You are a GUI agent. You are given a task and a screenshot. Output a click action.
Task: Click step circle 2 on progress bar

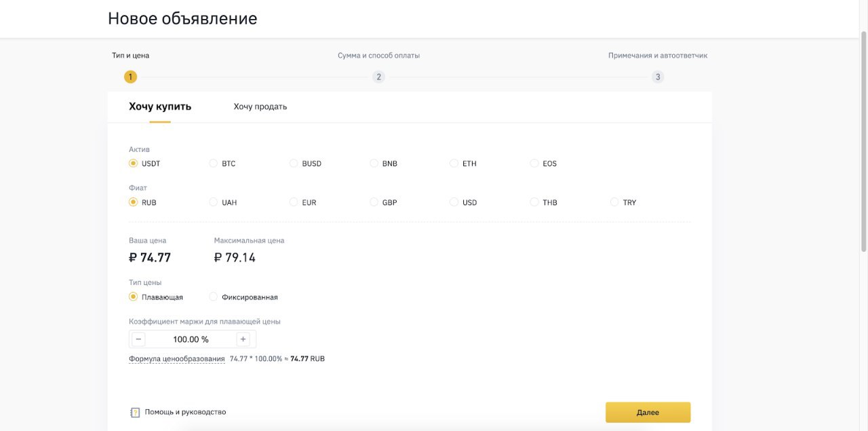click(x=378, y=76)
